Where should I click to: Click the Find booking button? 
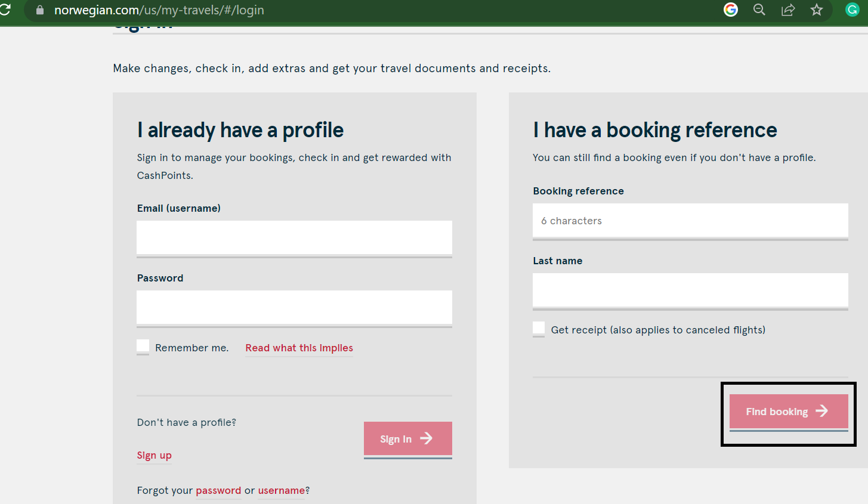(789, 412)
